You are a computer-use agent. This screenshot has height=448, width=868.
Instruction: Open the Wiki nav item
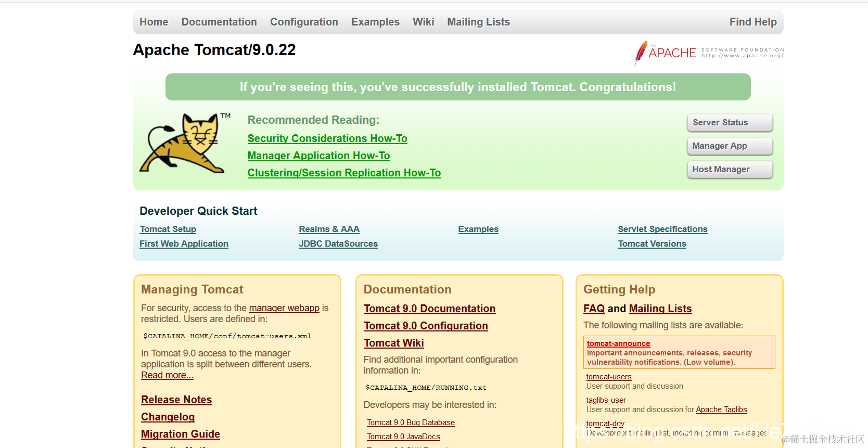[x=423, y=22]
